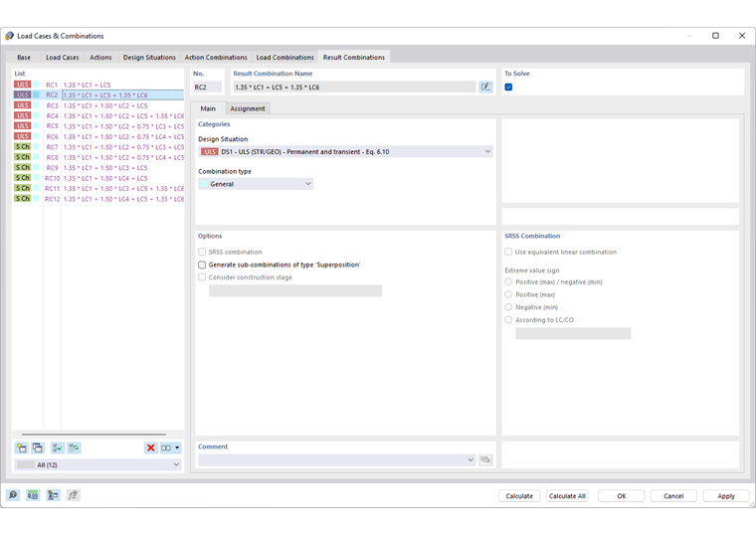Toggle Use equivalent linear combination checkbox
The height and width of the screenshot is (536, 756).
(508, 252)
